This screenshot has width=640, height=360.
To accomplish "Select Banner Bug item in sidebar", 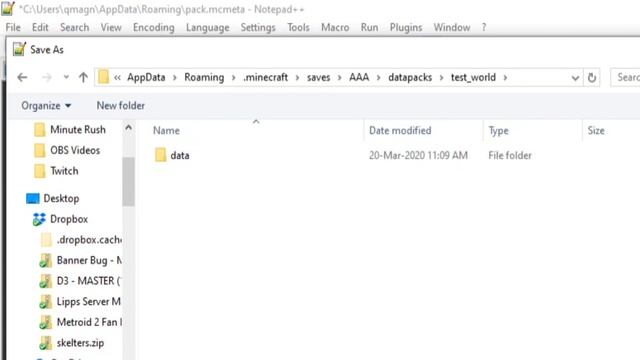I will pyautogui.click(x=89, y=260).
